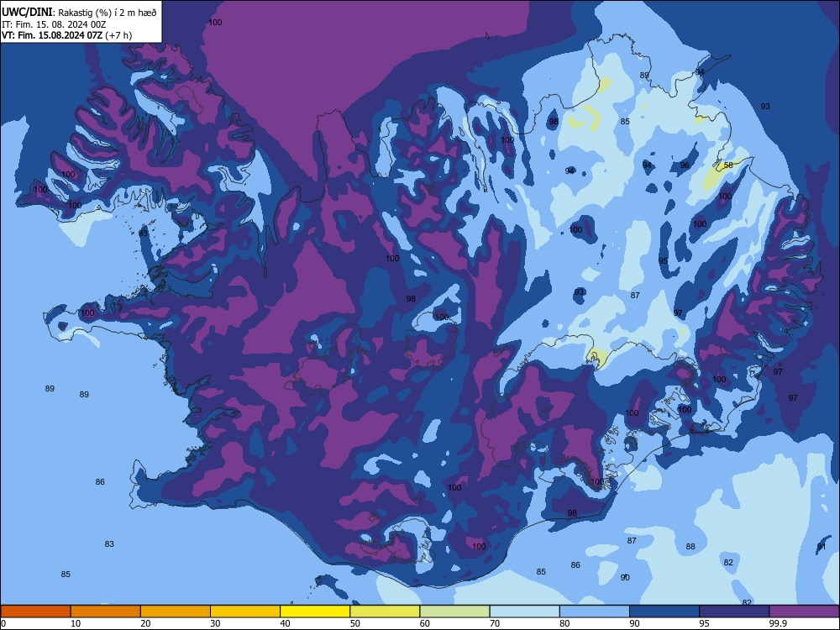This screenshot has width=840, height=630.
Task: Click the '58' humidity value on map
Action: [x=728, y=165]
